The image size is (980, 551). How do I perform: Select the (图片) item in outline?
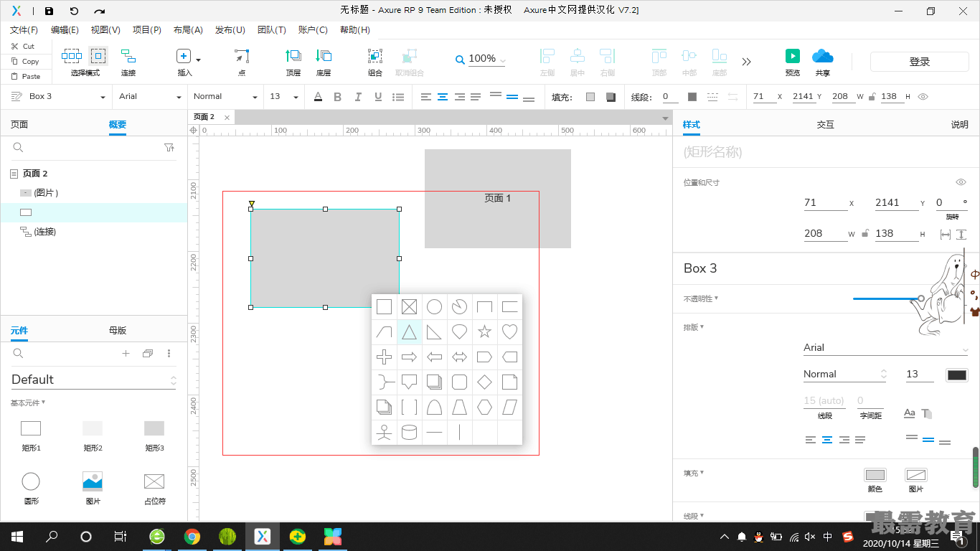pos(94,193)
